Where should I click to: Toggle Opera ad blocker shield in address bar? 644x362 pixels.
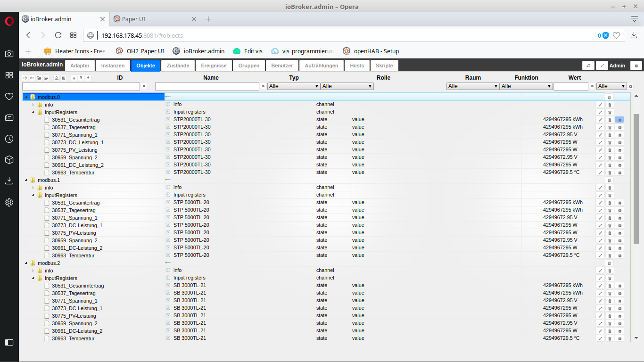coord(605,35)
